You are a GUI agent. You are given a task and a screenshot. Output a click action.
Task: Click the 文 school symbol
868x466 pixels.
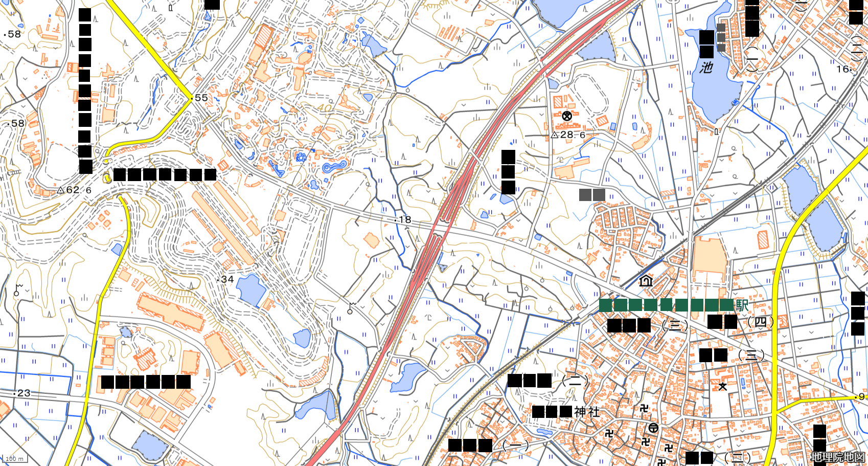[x=722, y=386]
